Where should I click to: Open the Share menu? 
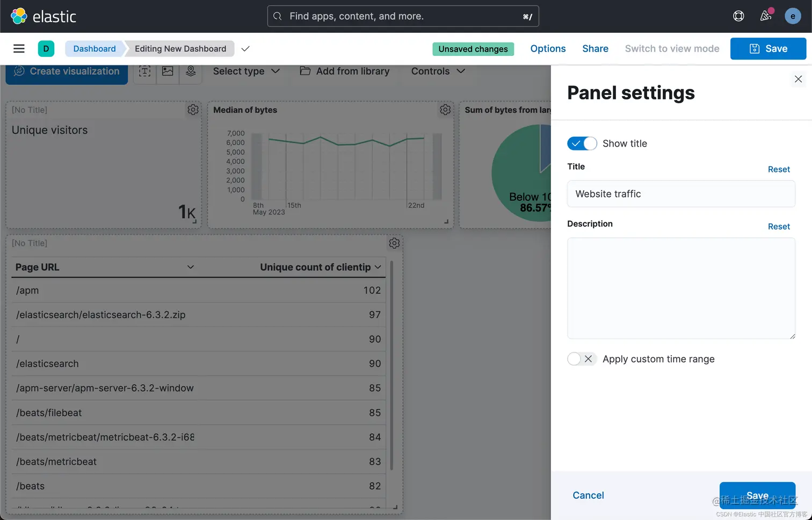pos(595,49)
